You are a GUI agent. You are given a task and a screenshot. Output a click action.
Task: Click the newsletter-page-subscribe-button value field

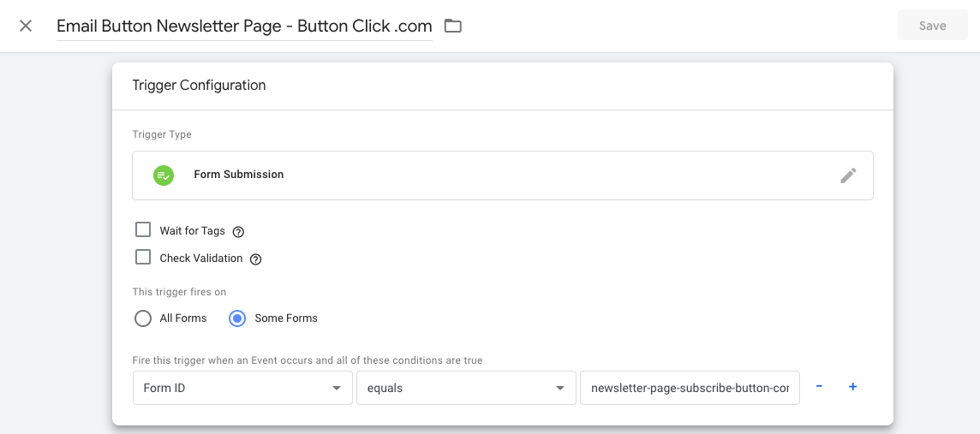(x=690, y=388)
